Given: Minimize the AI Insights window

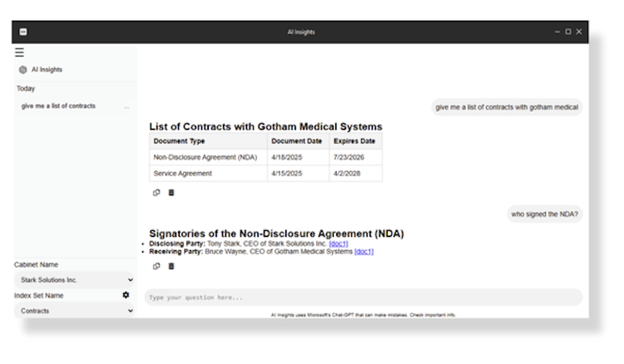Looking at the screenshot, I should click(557, 32).
